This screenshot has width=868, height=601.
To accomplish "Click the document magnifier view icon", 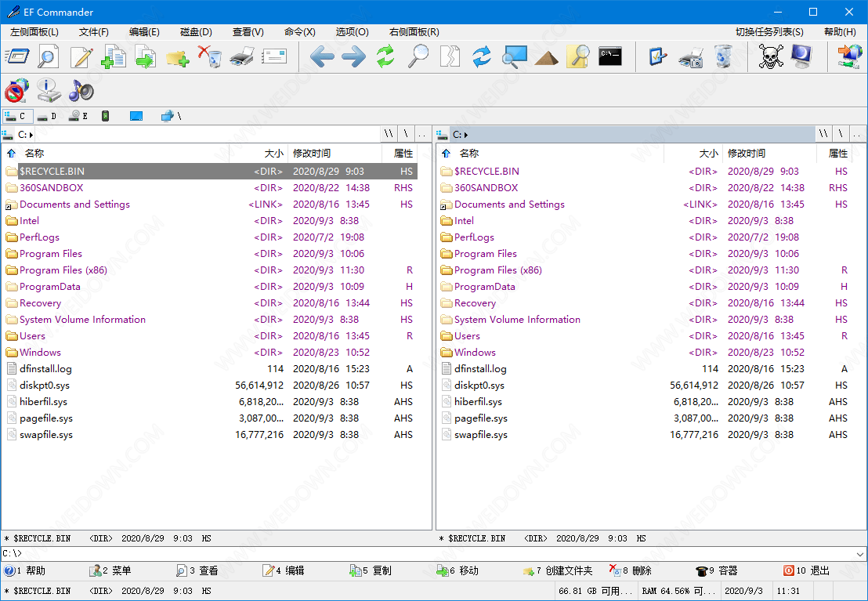I will click(x=48, y=56).
